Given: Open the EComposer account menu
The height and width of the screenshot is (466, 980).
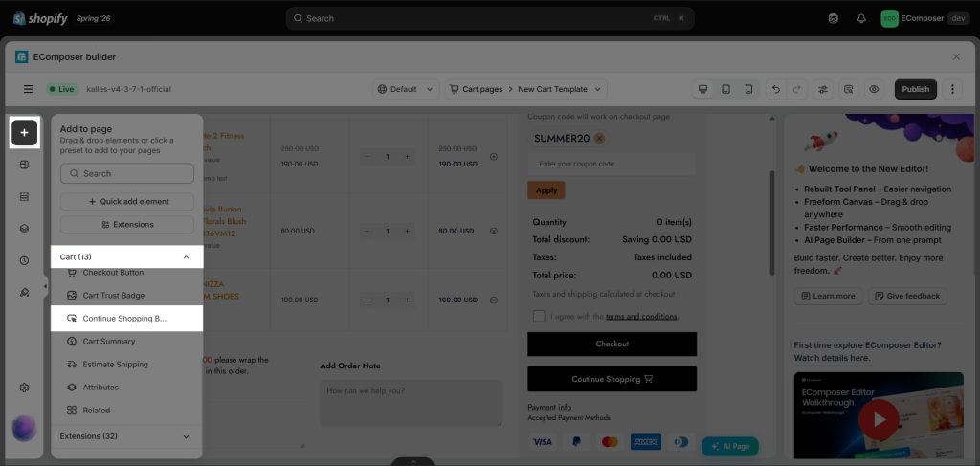Looking at the screenshot, I should pyautogui.click(x=925, y=19).
